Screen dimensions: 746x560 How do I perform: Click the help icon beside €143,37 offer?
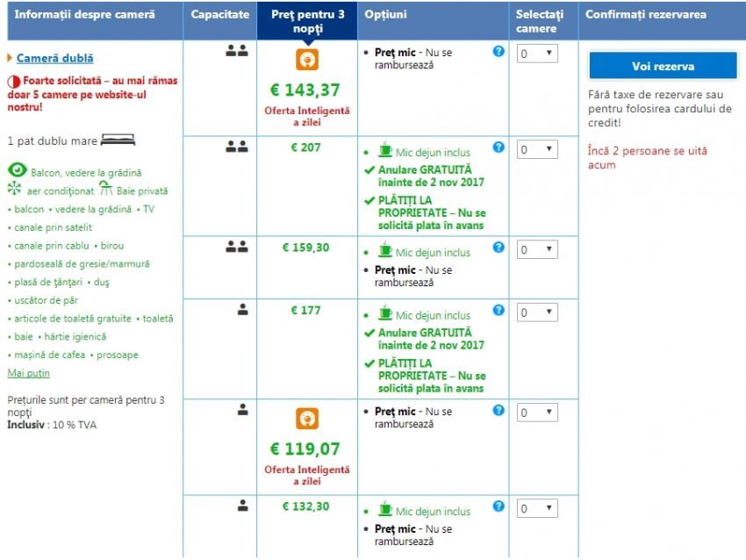coord(499,52)
